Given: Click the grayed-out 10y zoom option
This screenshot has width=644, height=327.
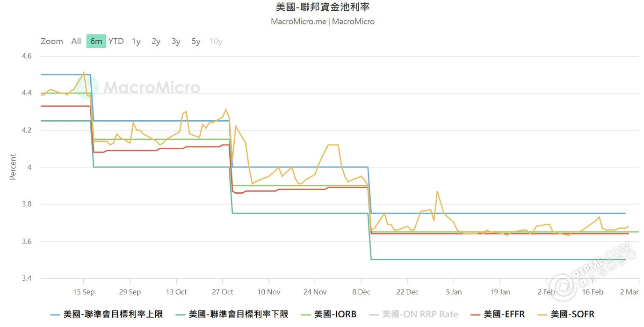Looking at the screenshot, I should (x=216, y=41).
